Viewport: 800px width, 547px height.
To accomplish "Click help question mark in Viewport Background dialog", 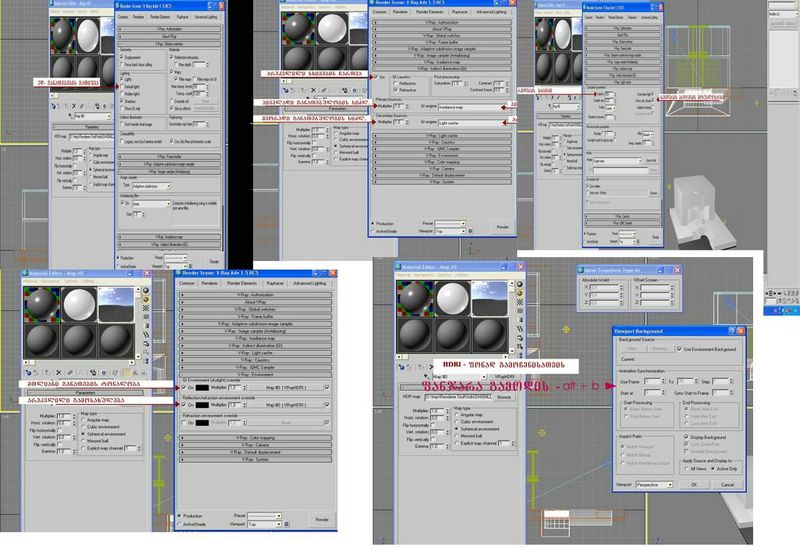I will point(732,331).
